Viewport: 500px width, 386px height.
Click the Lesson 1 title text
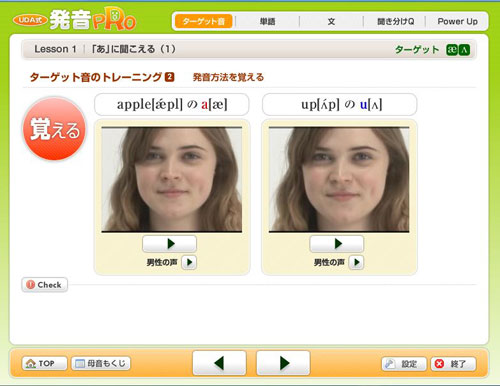pos(55,49)
